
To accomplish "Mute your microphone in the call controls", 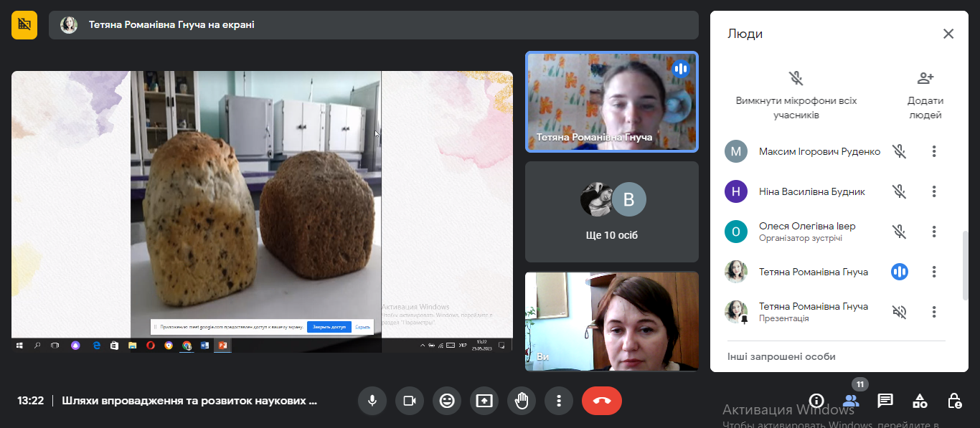I will click(x=372, y=401).
